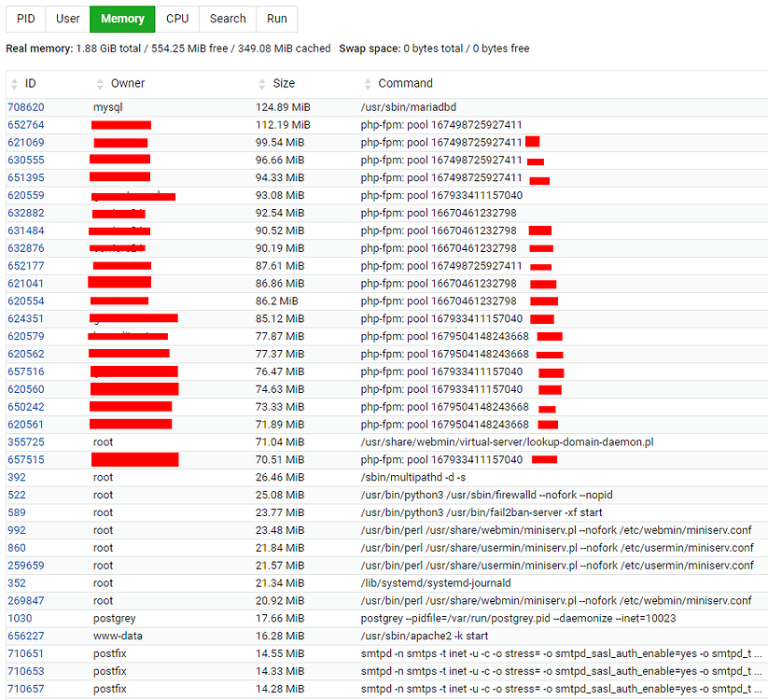Image resolution: width=768 pixels, height=700 pixels.
Task: Open the Search tab
Action: click(228, 19)
